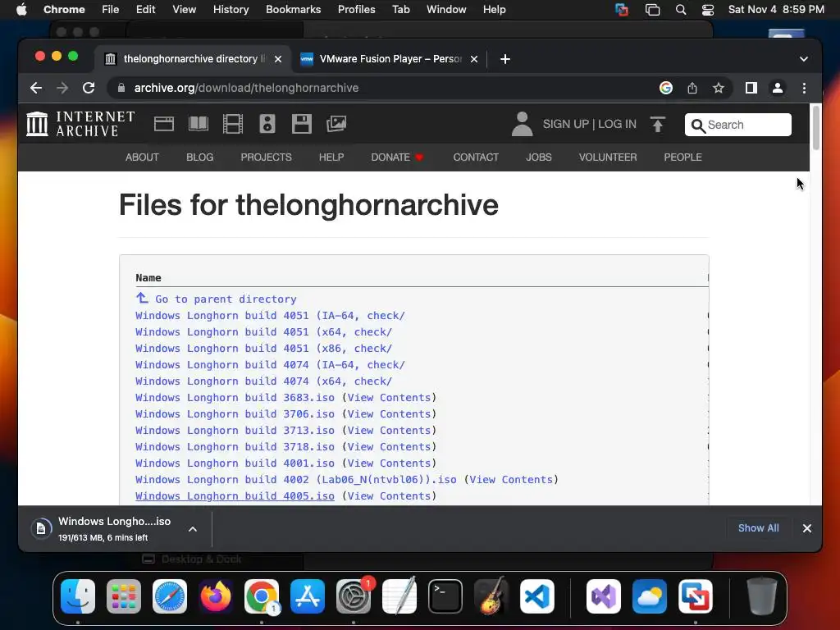Click the Google icon in address bar

tap(666, 88)
